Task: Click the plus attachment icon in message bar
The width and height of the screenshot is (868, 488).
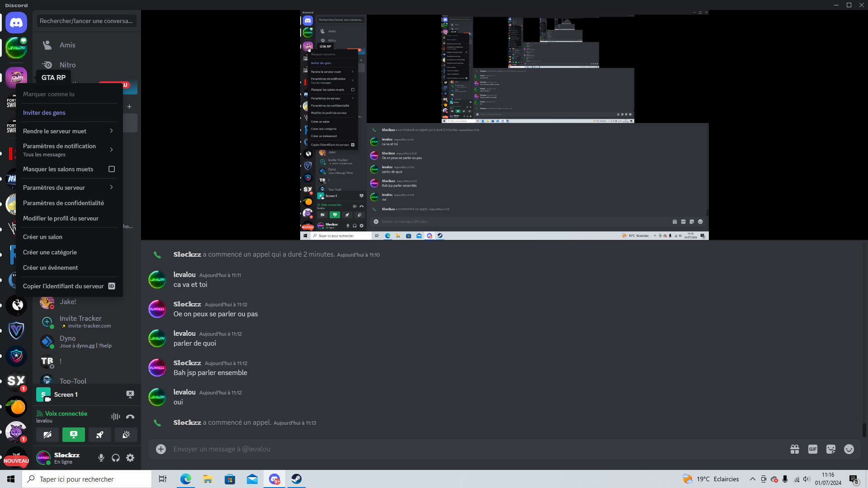Action: (161, 449)
